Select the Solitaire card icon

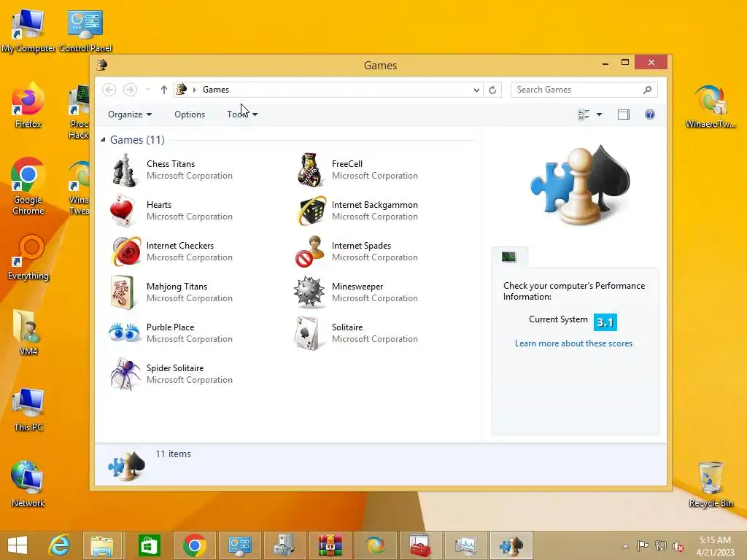(x=308, y=333)
